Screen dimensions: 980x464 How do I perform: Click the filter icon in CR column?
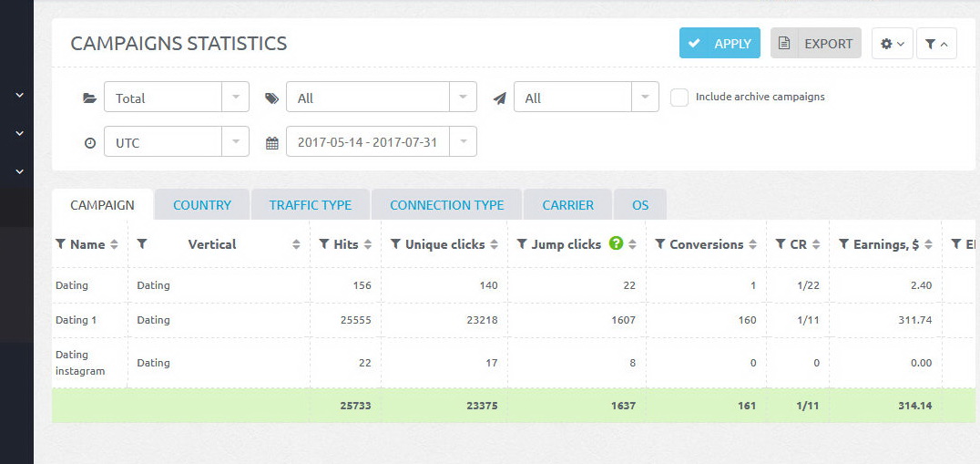click(x=781, y=244)
